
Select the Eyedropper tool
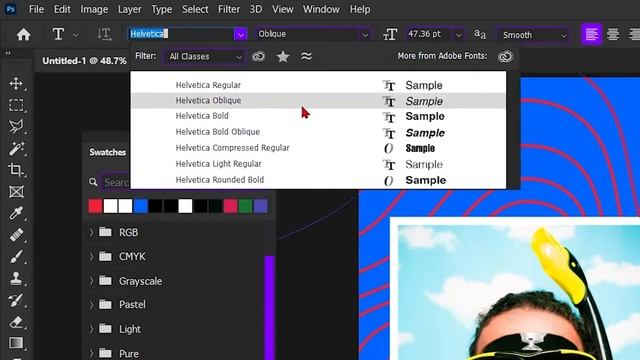point(16,213)
